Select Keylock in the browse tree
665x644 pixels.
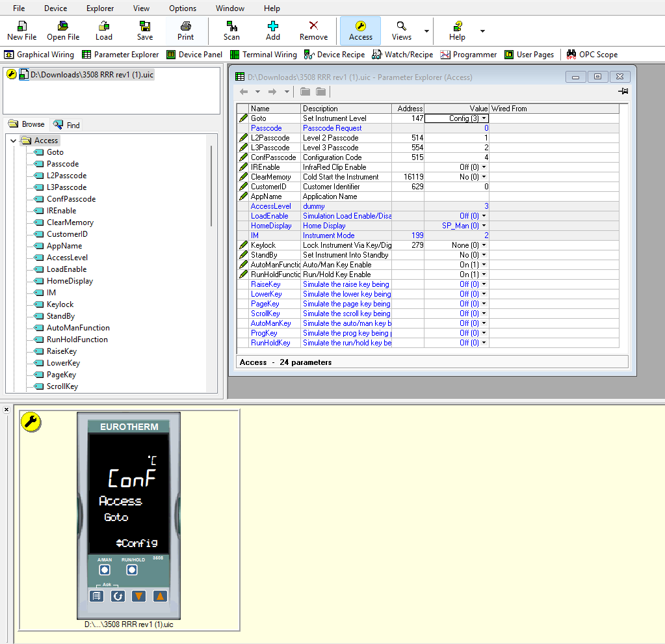tap(60, 304)
